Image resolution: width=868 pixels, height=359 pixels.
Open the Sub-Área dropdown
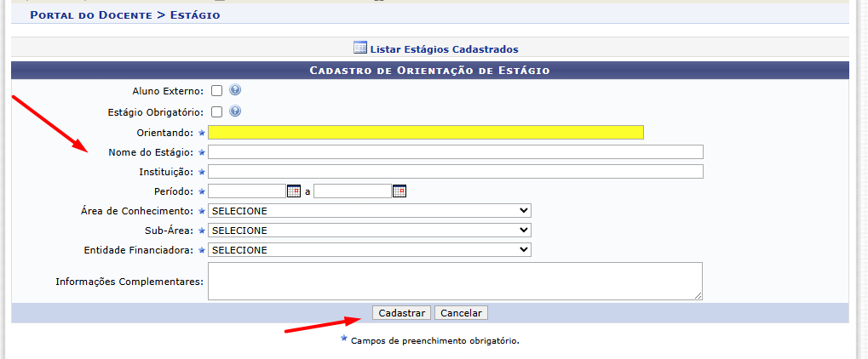click(369, 230)
